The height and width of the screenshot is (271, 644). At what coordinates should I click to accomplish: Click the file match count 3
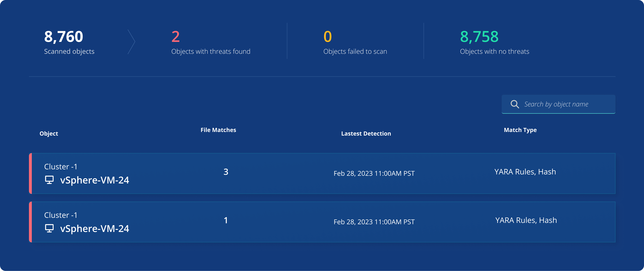(x=226, y=172)
